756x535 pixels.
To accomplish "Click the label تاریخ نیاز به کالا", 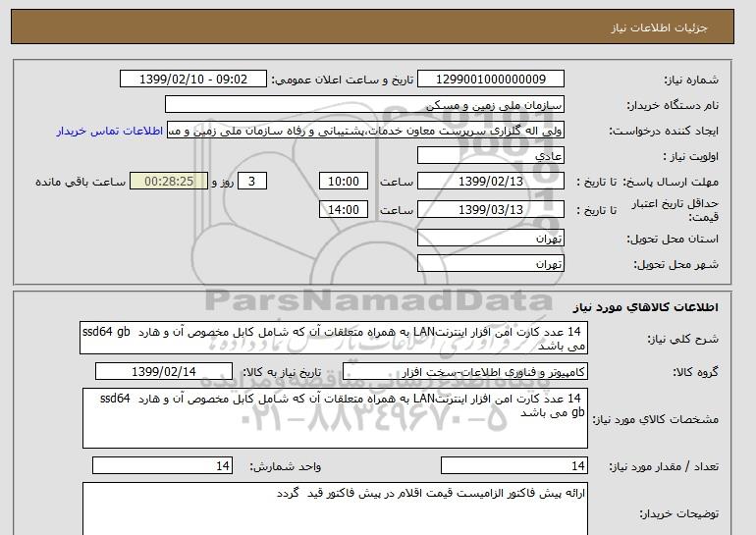I will [282, 372].
